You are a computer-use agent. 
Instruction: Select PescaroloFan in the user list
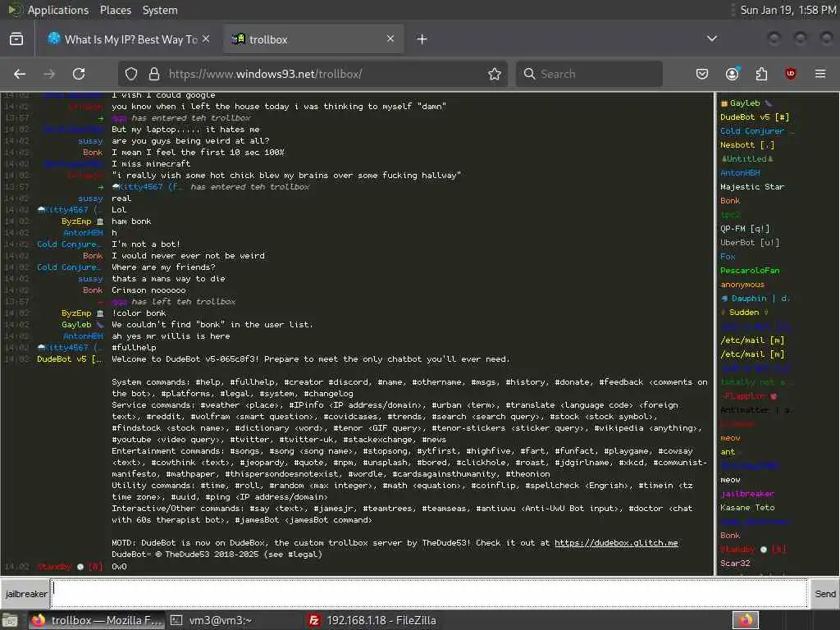tap(750, 270)
